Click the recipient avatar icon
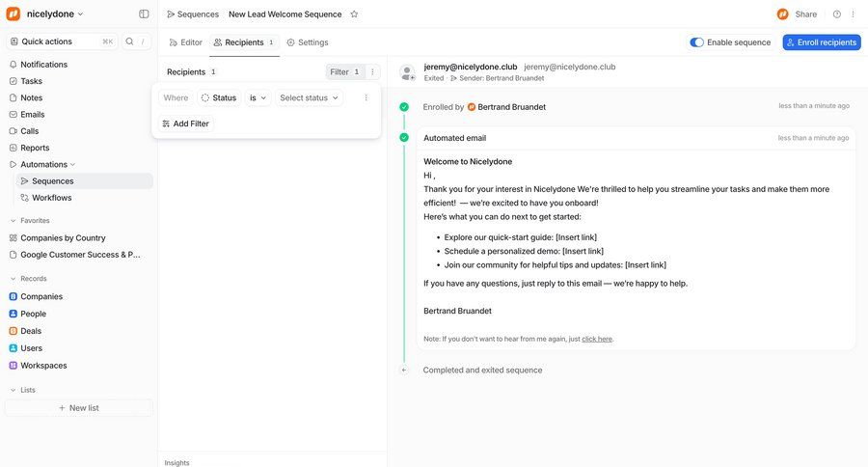Viewport: 868px width, 467px height. (407, 72)
